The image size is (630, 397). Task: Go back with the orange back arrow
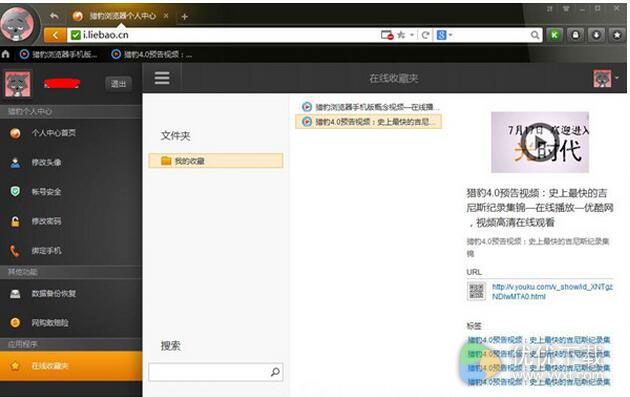(55, 35)
